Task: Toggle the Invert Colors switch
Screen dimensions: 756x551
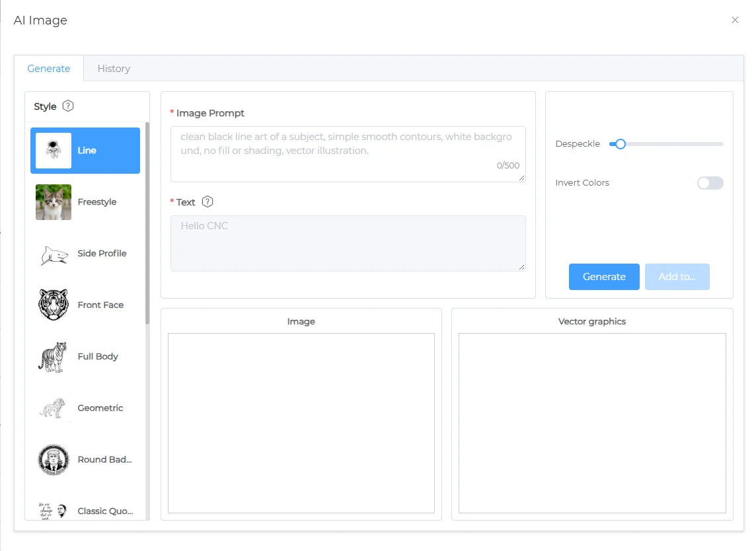Action: [x=710, y=183]
